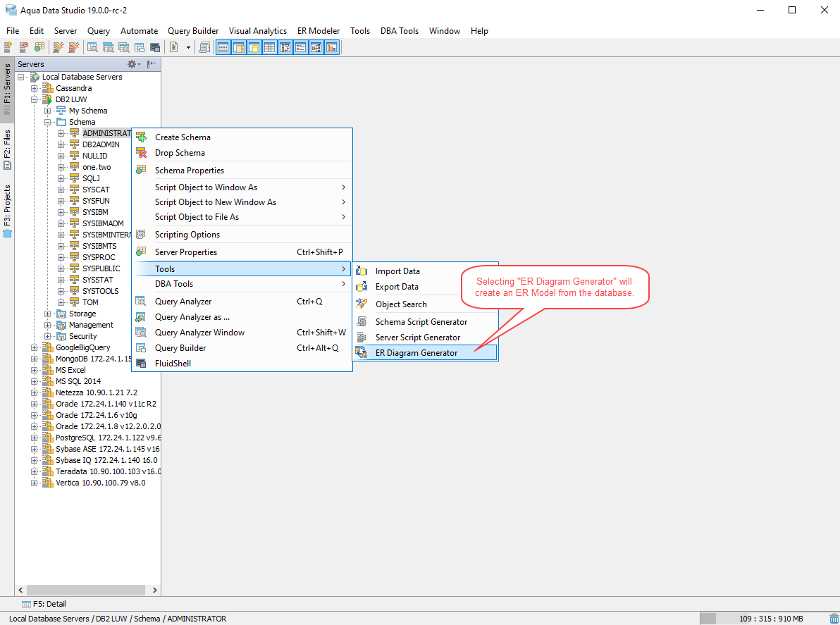840x625 pixels.
Task: Click the Disconnect plug icon with red minus
Action: [x=73, y=48]
